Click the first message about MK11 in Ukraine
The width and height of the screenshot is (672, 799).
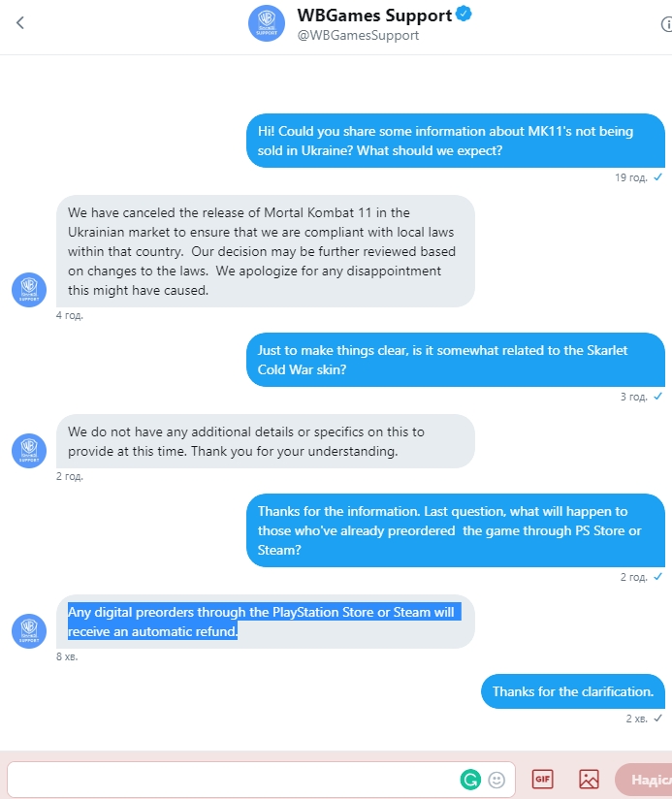point(456,141)
